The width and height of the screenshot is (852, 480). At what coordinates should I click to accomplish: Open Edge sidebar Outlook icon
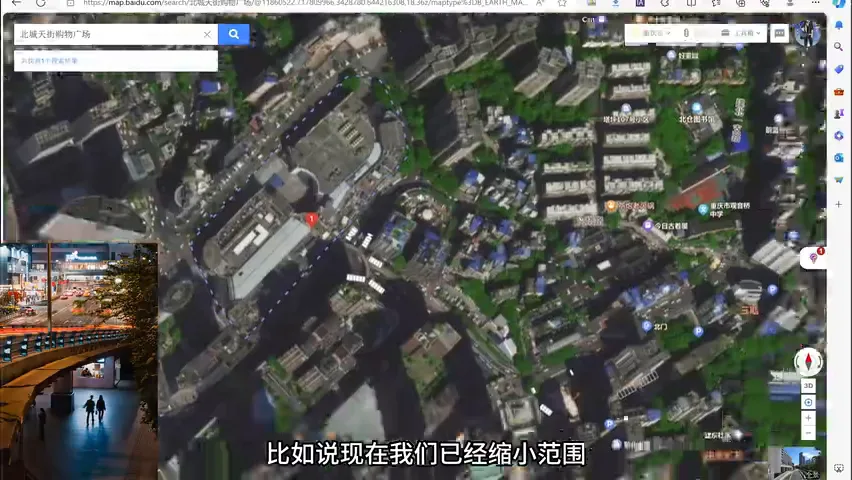[838, 158]
